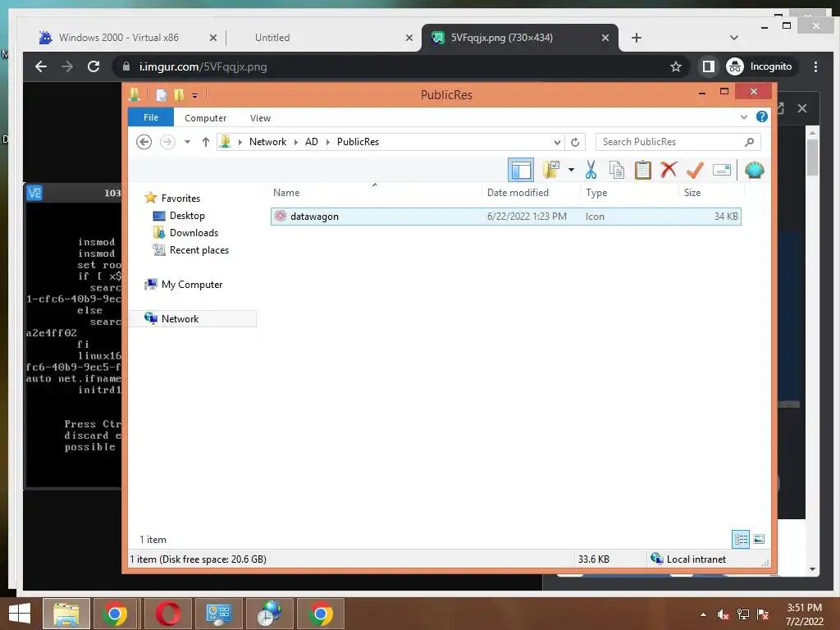Click the quick access new folder icon
The height and width of the screenshot is (630, 840).
(178, 95)
